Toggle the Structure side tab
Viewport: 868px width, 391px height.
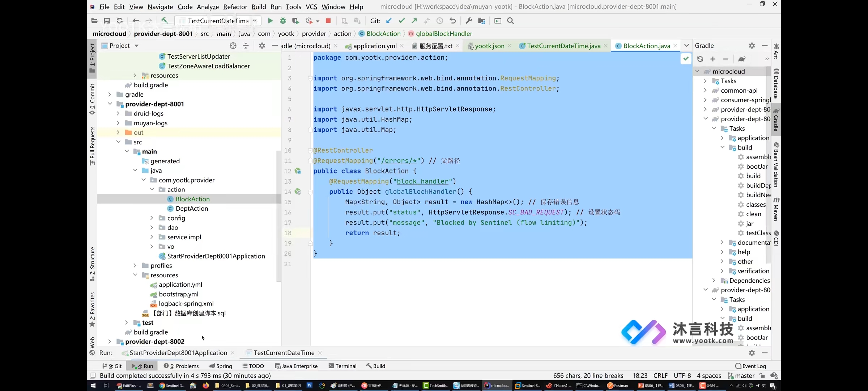[92, 264]
